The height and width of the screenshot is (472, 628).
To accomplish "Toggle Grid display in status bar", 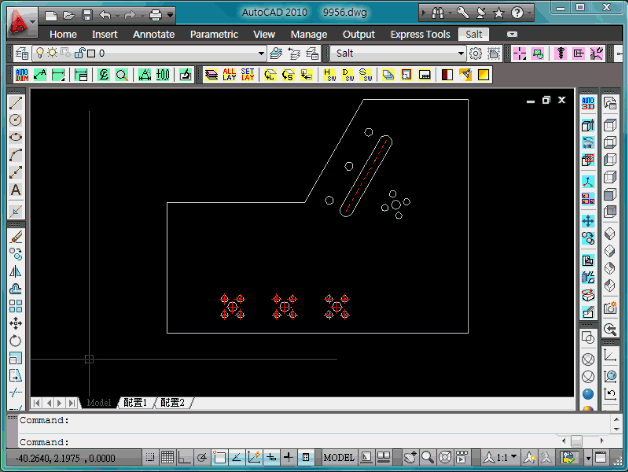I will click(x=167, y=457).
